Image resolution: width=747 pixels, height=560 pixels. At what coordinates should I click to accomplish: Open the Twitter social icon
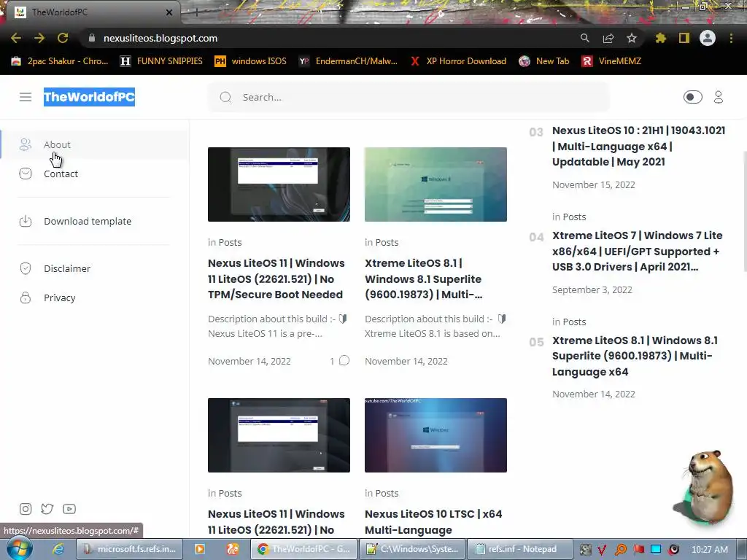[x=47, y=509]
